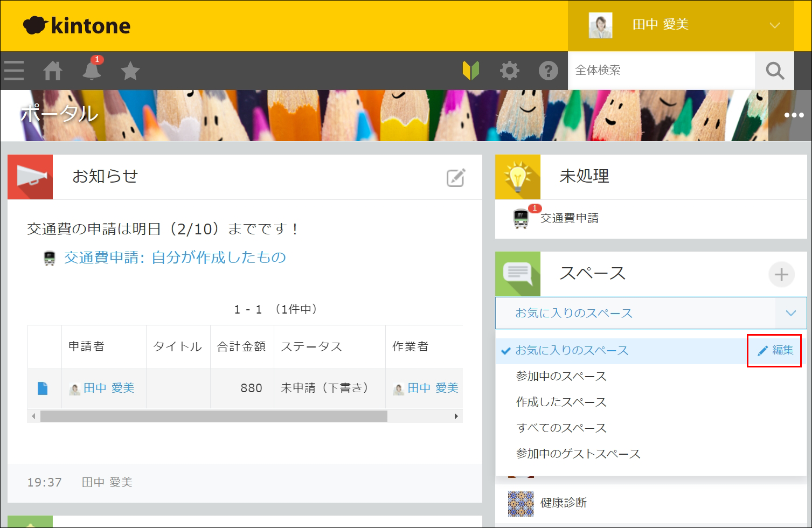Click 編集 next to favorite spaces
Viewport: 812px width, 528px height.
775,350
